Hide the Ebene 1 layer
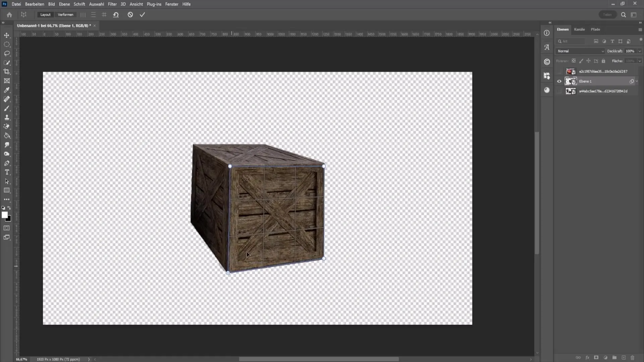 coord(559,81)
